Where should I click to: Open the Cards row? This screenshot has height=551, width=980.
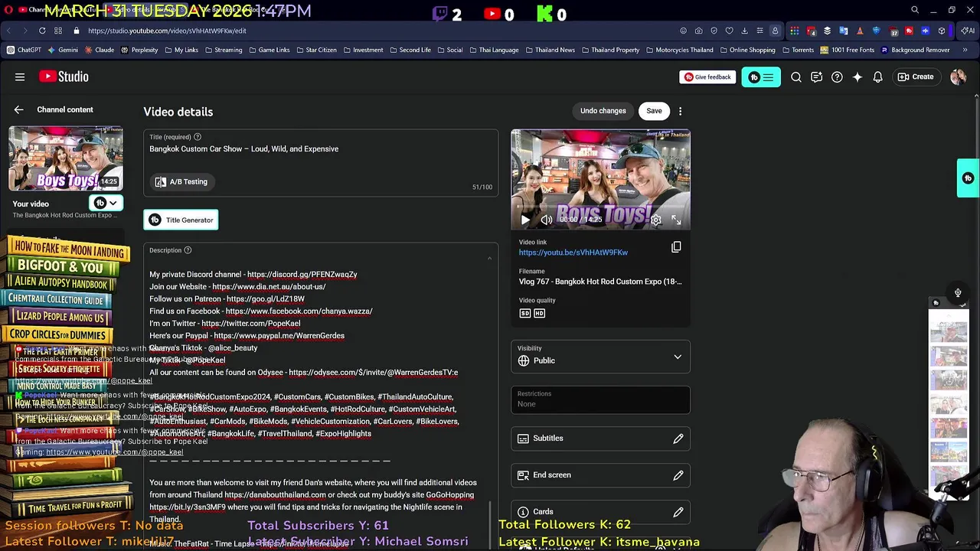coord(600,511)
